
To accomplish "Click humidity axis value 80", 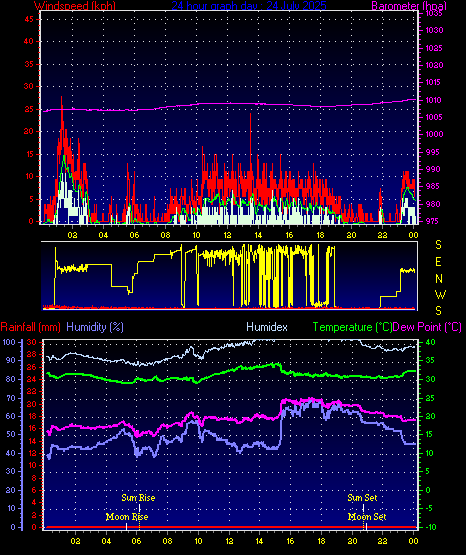I will [x=11, y=379].
